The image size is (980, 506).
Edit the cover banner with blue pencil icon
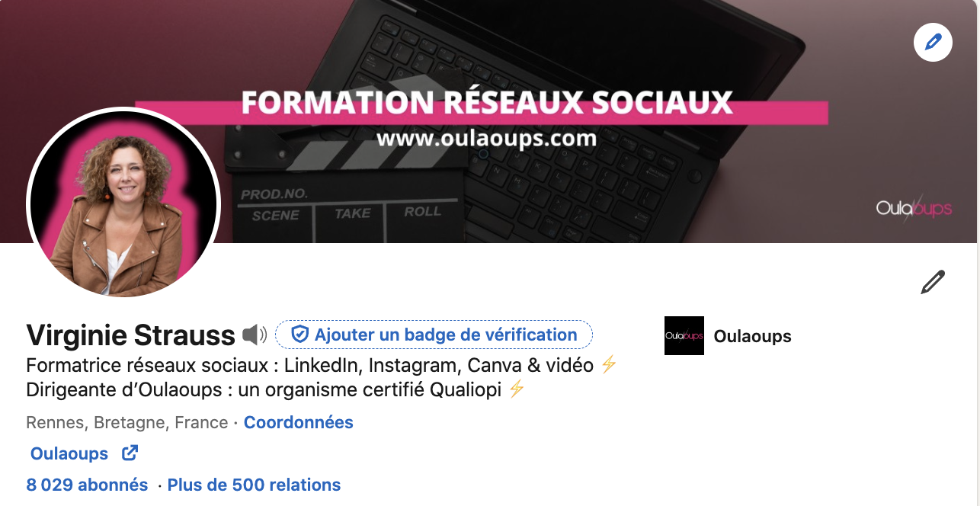pyautogui.click(x=933, y=43)
